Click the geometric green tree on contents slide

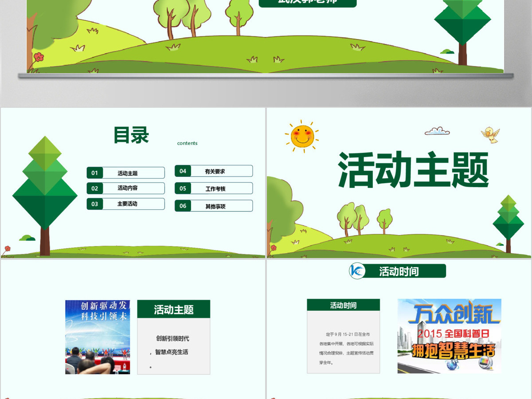(x=45, y=196)
